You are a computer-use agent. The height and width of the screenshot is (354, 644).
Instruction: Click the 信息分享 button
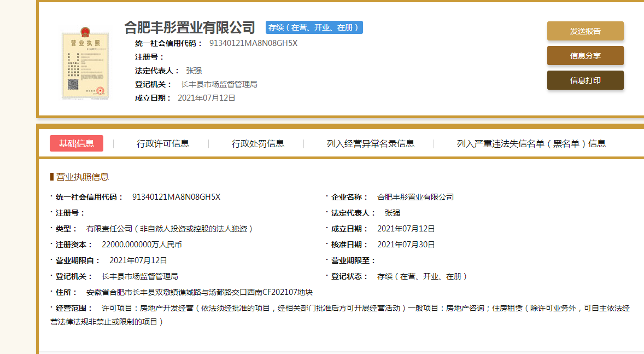(x=586, y=55)
